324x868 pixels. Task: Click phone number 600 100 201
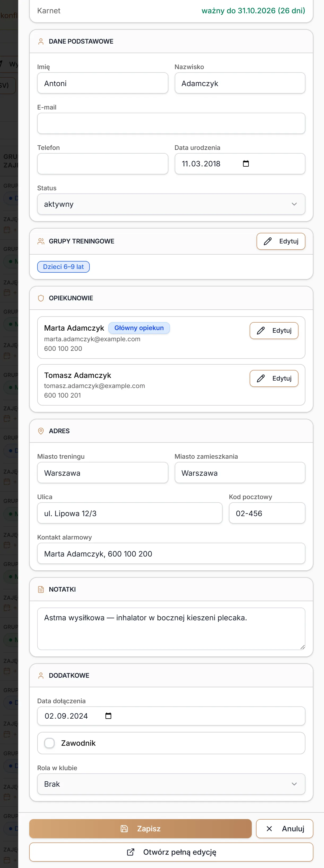point(63,395)
